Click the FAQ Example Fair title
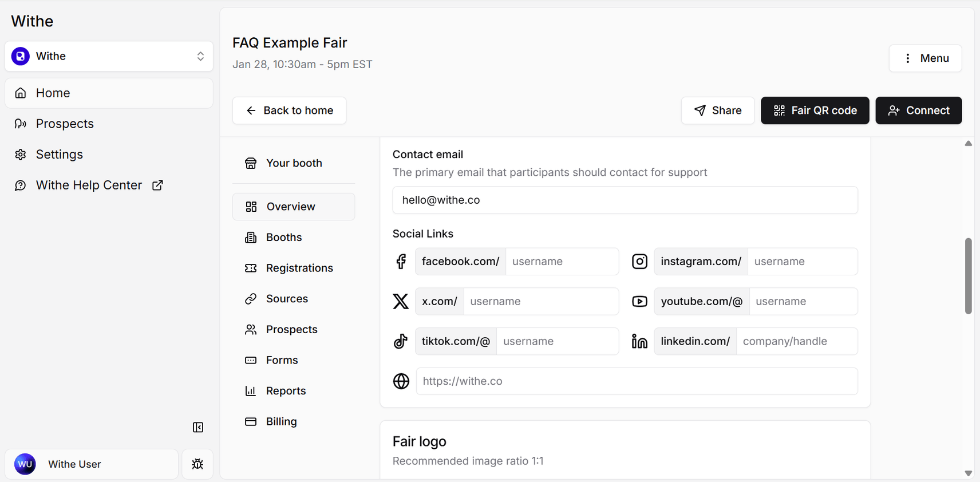The width and height of the screenshot is (980, 482). (x=290, y=43)
